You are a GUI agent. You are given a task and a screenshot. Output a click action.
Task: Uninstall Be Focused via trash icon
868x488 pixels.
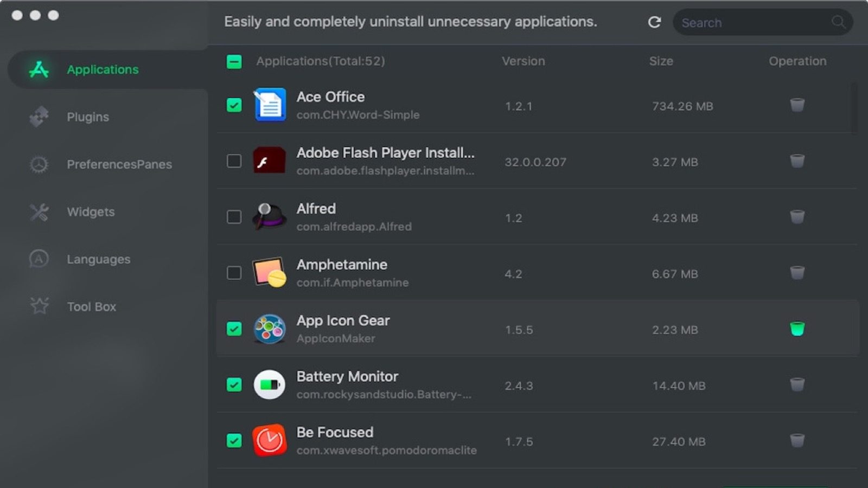[797, 440]
